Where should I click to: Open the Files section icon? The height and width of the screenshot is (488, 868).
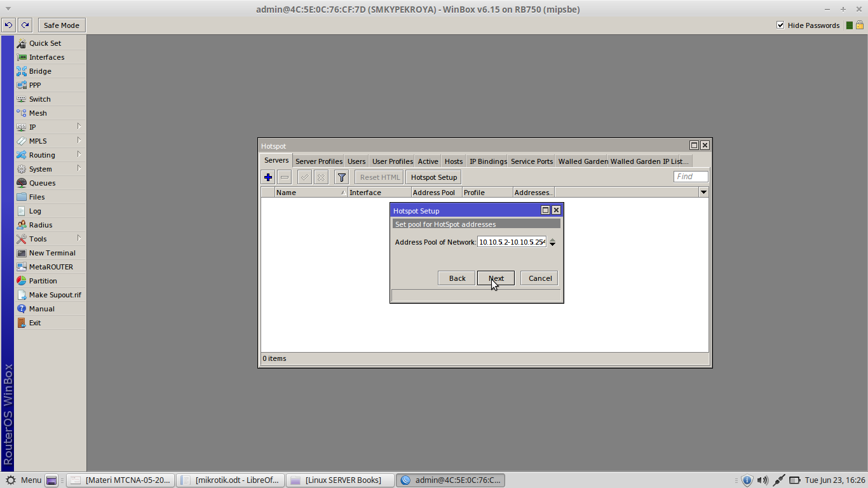[22, 197]
